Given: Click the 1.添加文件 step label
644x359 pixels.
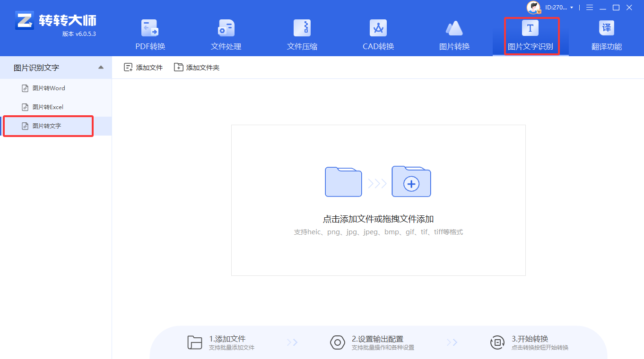Looking at the screenshot, I should click(227, 339).
